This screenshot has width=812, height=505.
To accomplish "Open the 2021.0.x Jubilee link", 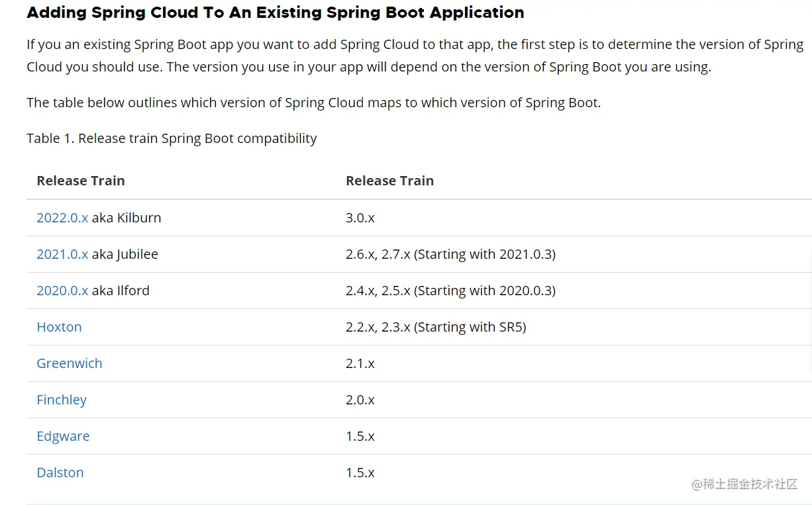I will (62, 254).
